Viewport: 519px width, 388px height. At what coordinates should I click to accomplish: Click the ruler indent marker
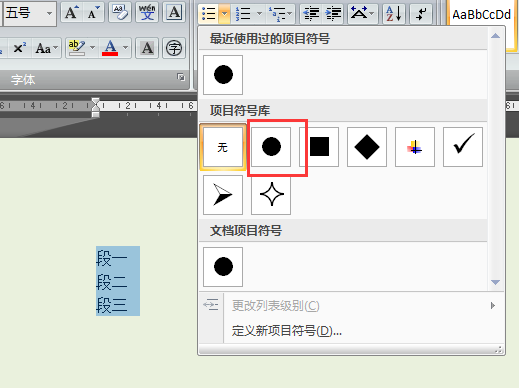click(96, 107)
